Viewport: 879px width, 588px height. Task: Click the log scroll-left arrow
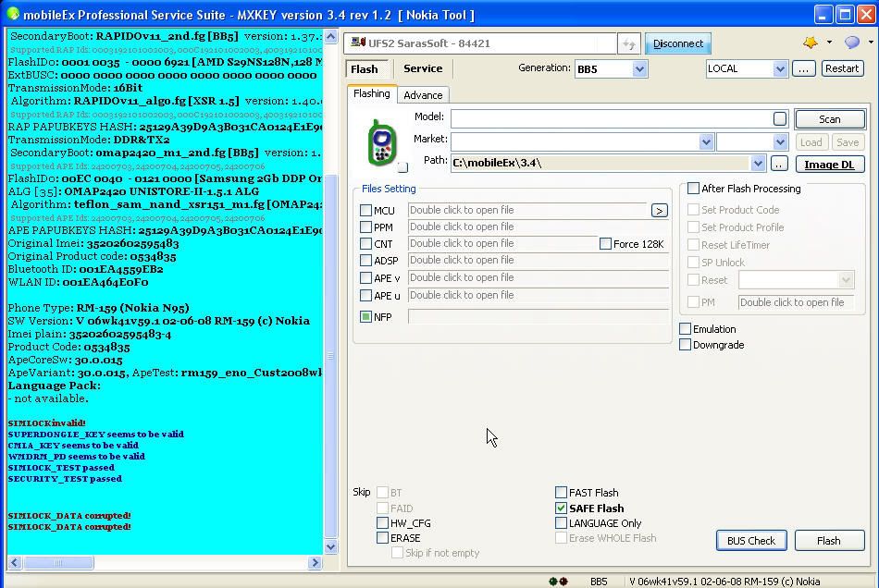tap(15, 562)
